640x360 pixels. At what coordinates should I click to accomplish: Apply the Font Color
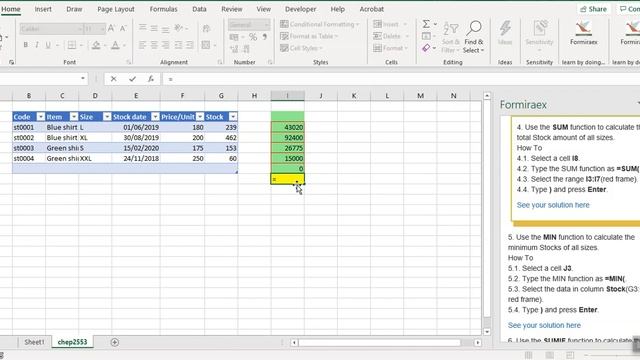point(116,45)
